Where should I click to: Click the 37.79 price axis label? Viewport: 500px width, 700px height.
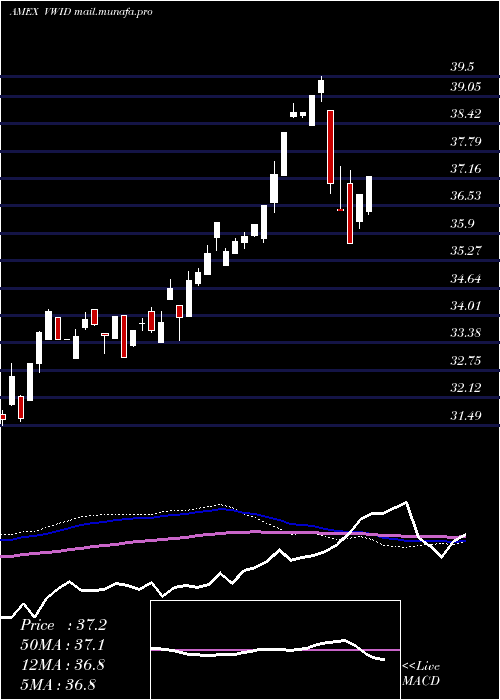click(465, 142)
